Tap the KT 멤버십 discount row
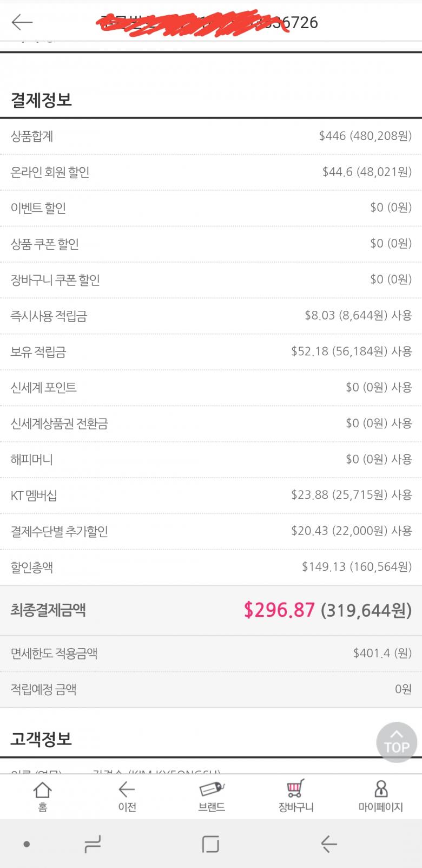Screen dimensions: 422x868 pos(211,495)
